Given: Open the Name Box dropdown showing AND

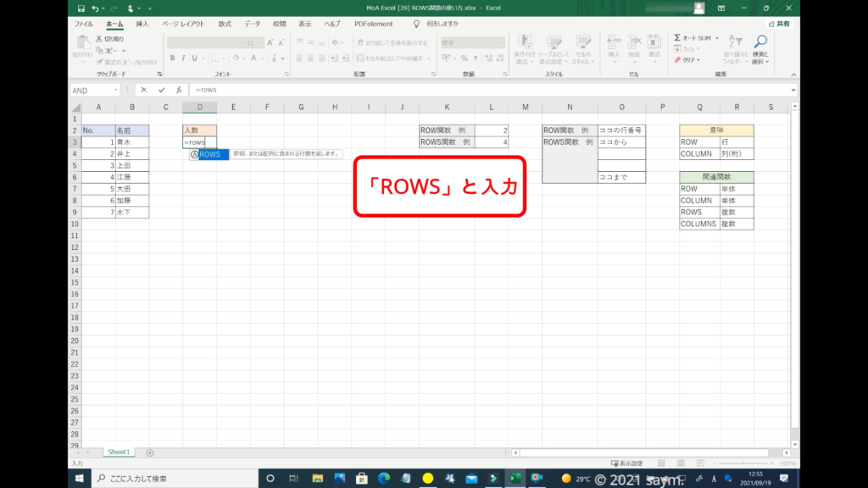Looking at the screenshot, I should [115, 90].
